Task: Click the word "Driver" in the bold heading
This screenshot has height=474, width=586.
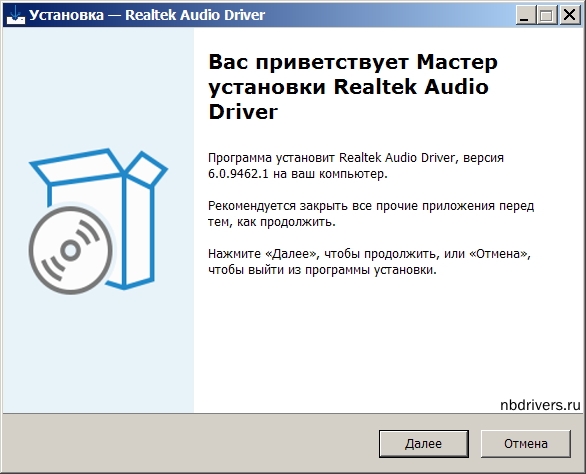Action: tap(243, 111)
